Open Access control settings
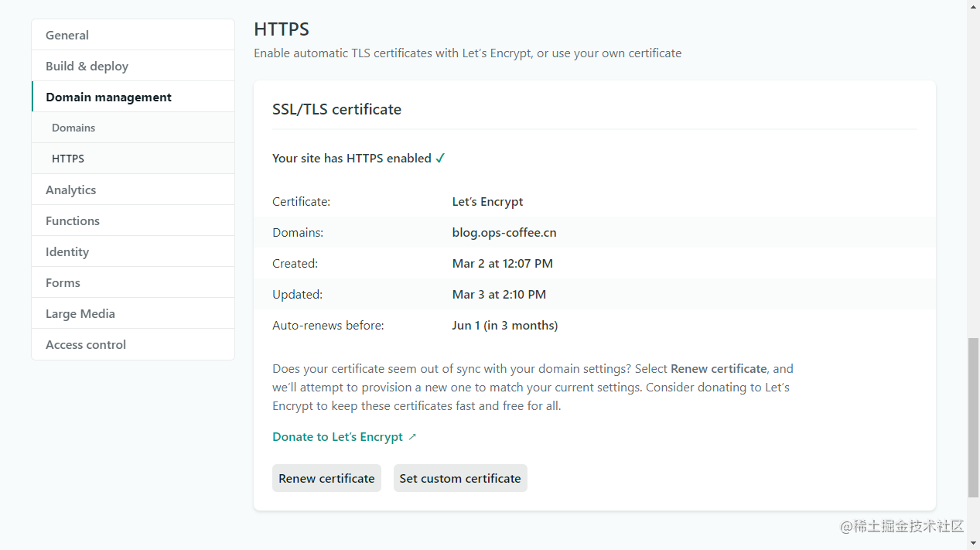The image size is (980, 550). click(133, 344)
